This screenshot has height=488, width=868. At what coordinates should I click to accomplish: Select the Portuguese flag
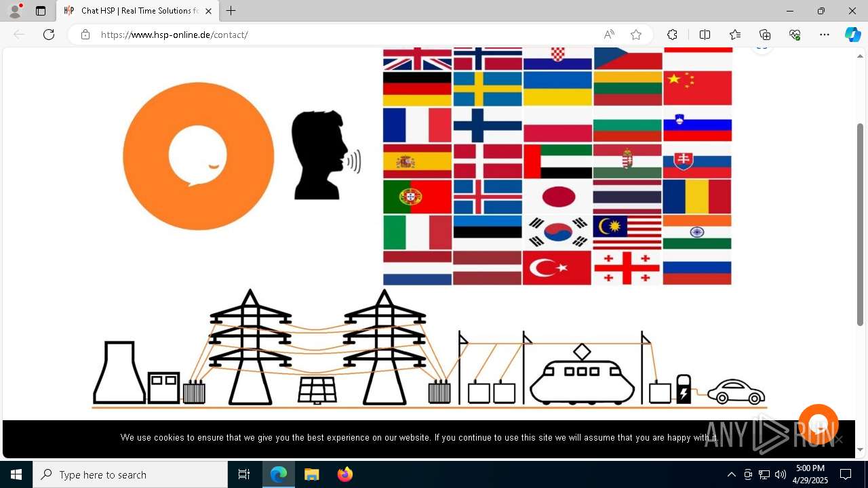(417, 197)
